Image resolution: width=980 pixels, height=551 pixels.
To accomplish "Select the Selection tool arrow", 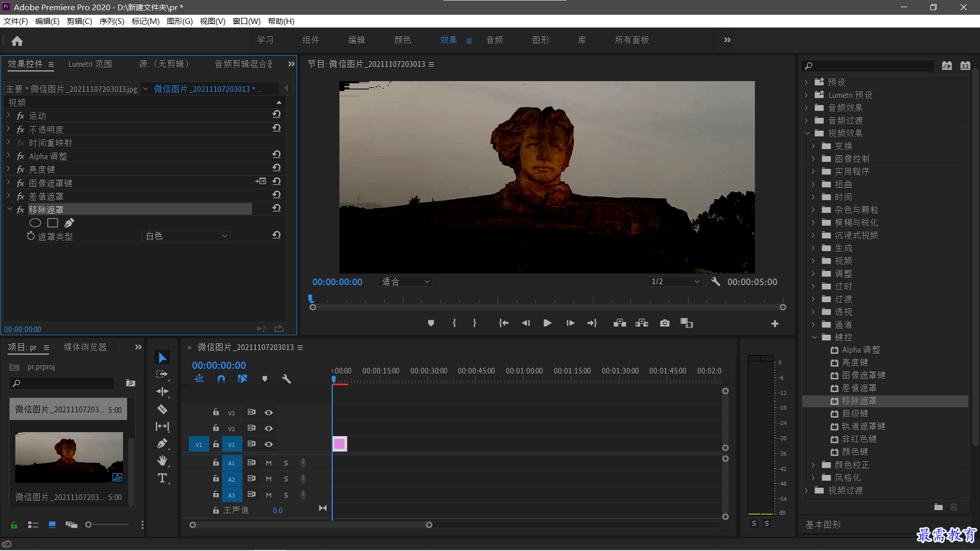I will point(162,358).
